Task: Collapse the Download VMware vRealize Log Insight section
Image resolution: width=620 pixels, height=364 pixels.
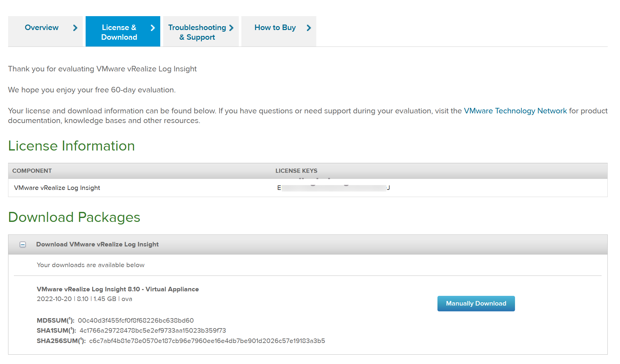Action: pos(23,244)
